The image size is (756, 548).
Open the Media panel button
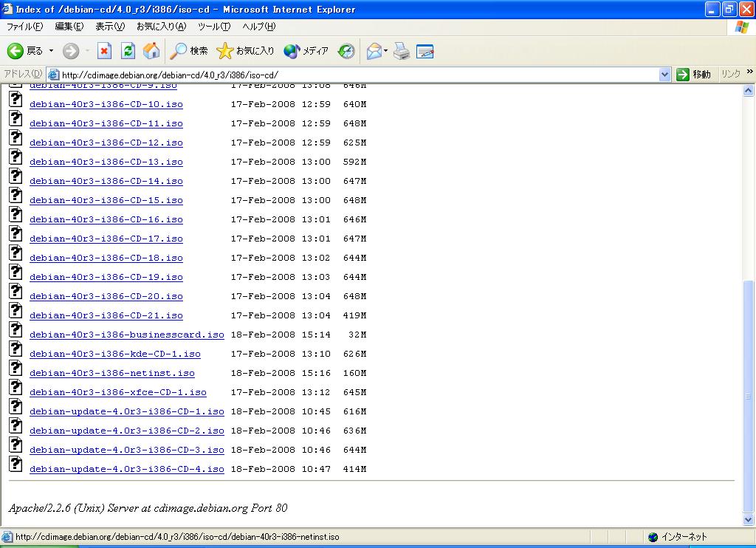pyautogui.click(x=306, y=51)
